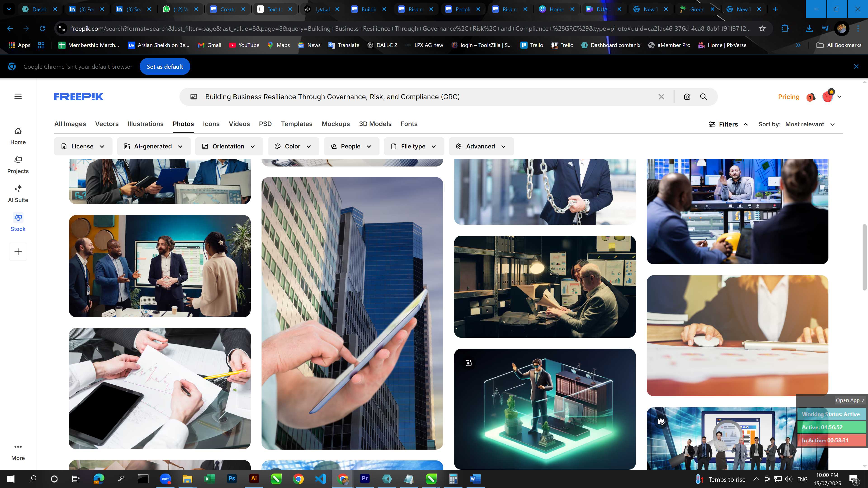Bookmark this page with the star icon
The image size is (868, 488).
tap(762, 29)
